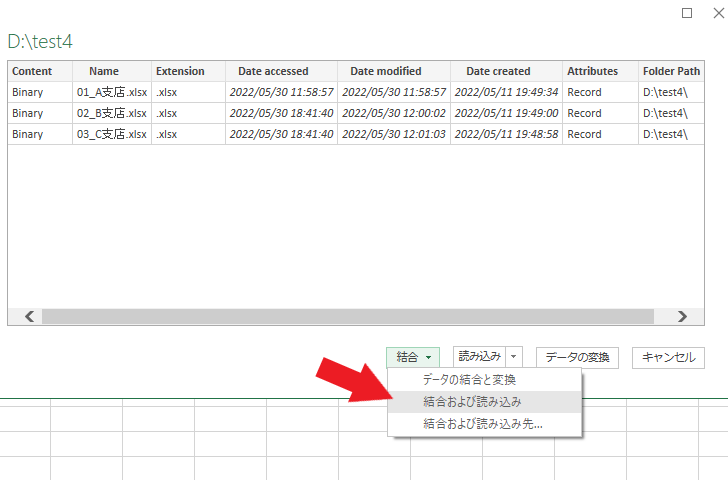
Task: Click D:\test4\ folder path for 01_A支店.xlsx
Action: tap(671, 92)
